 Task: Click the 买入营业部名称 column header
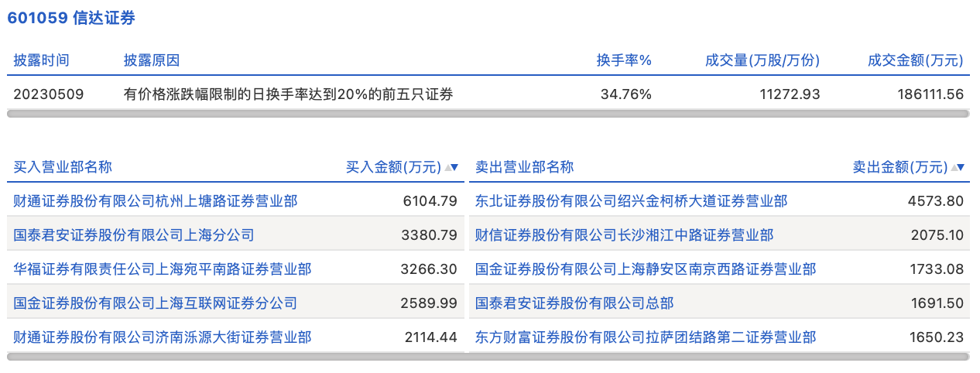(x=63, y=167)
